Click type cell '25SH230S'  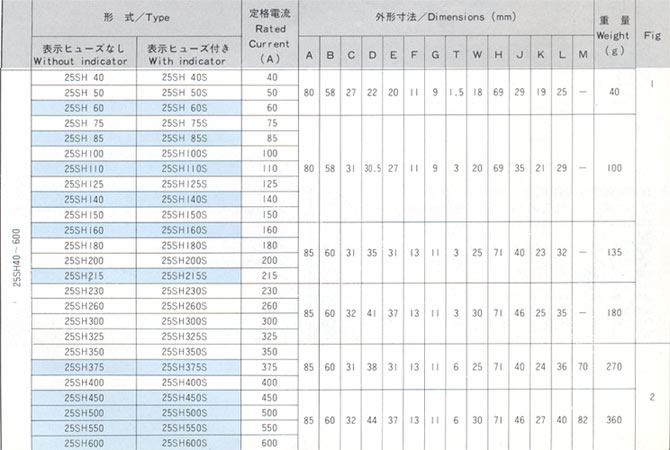[189, 291]
